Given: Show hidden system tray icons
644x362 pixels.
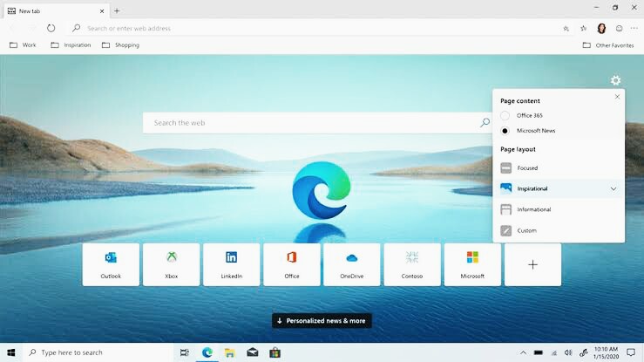Looking at the screenshot, I should pyautogui.click(x=523, y=352).
